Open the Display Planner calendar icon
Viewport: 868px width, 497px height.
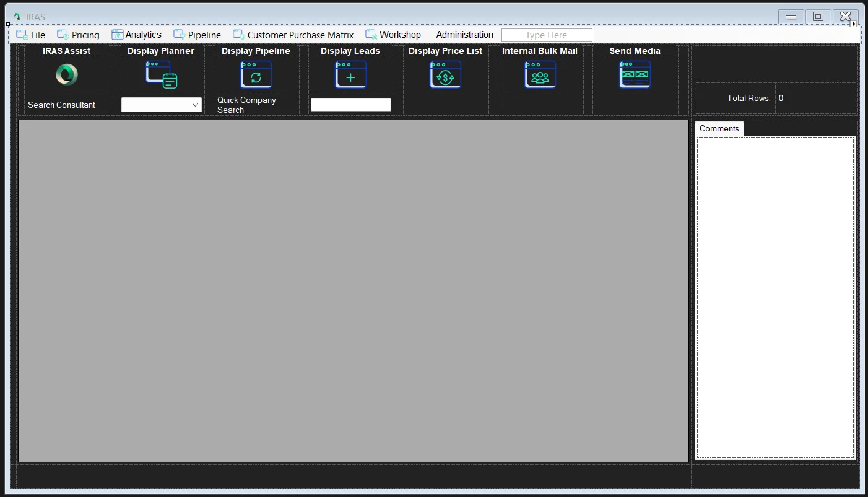[x=161, y=75]
